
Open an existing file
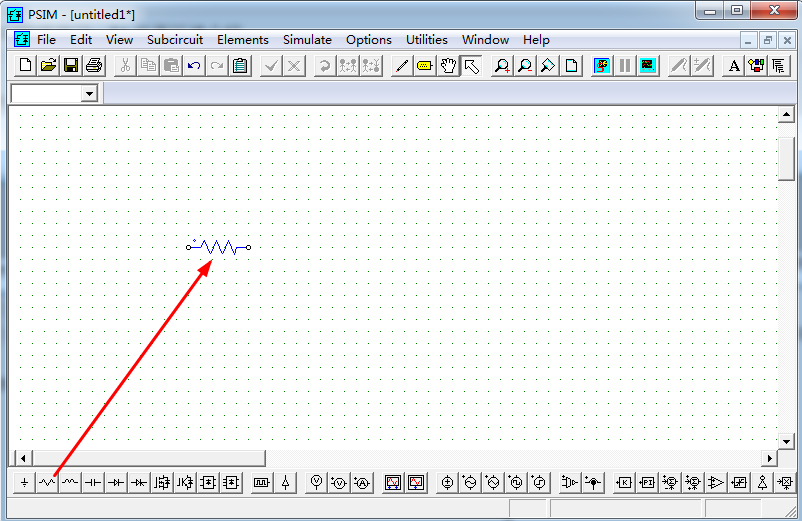(48, 65)
